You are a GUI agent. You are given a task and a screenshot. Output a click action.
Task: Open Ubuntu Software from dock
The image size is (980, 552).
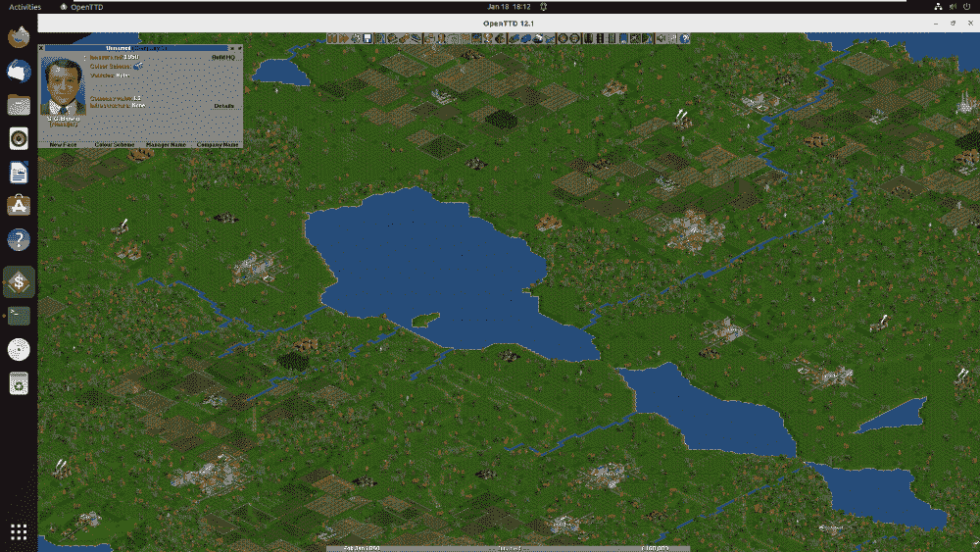(x=19, y=206)
